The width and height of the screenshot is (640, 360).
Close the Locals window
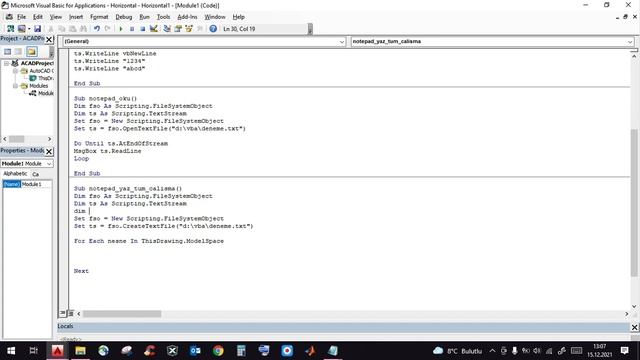[635, 327]
